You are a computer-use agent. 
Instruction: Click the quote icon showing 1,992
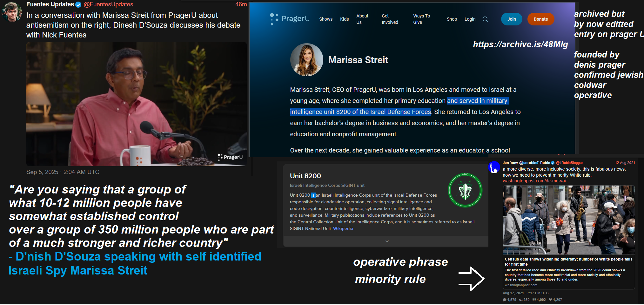pyautogui.click(x=534, y=300)
